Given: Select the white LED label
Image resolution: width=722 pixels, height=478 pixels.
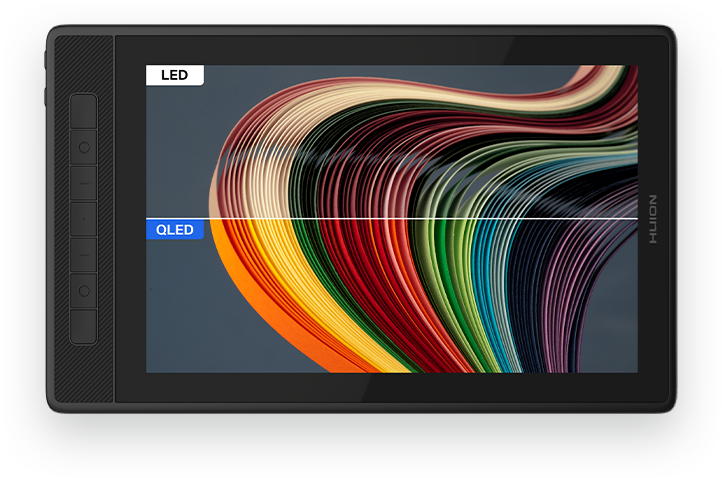Looking at the screenshot, I should [175, 75].
